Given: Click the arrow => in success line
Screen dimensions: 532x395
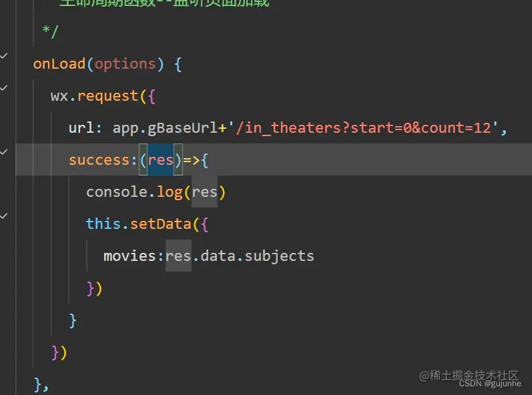Looking at the screenshot, I should tap(192, 160).
